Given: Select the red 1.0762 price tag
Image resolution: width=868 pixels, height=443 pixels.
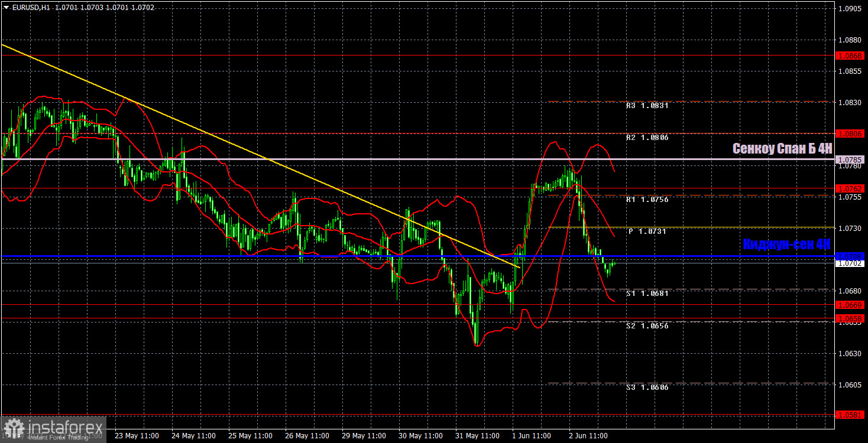Looking at the screenshot, I should [850, 188].
